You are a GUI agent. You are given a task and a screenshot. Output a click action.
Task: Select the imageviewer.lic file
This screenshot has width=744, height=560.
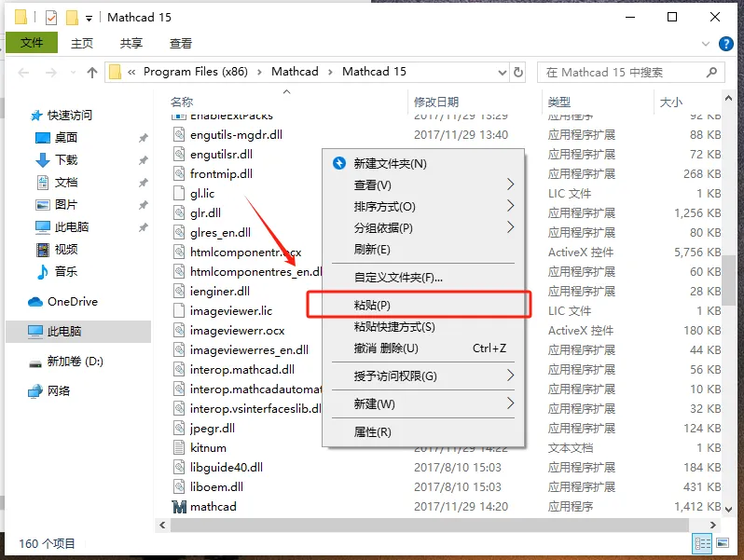230,310
